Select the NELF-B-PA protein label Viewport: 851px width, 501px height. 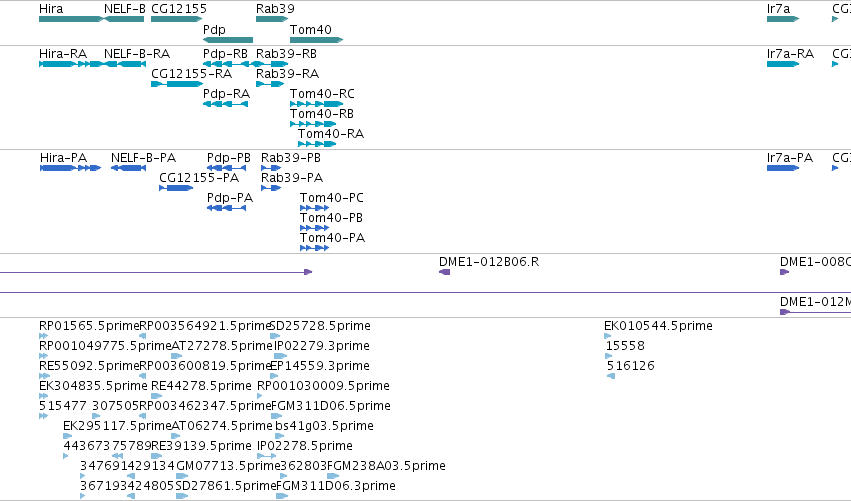(143, 158)
